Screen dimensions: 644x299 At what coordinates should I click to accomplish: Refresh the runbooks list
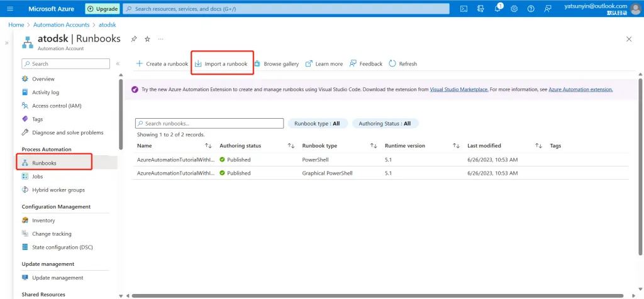403,63
